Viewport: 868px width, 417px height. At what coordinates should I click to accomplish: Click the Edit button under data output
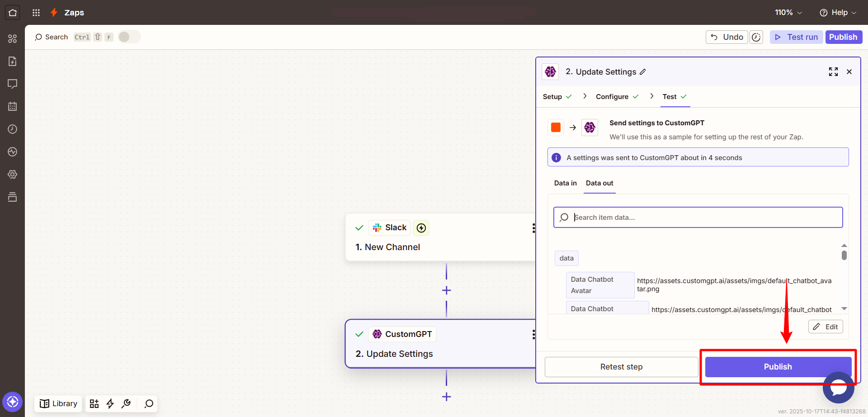tap(826, 327)
